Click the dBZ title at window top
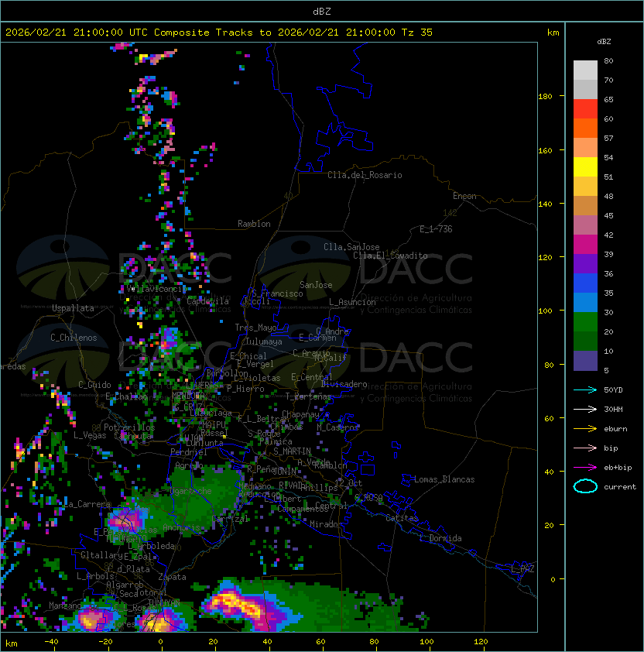This screenshot has height=652, width=644. point(322,12)
